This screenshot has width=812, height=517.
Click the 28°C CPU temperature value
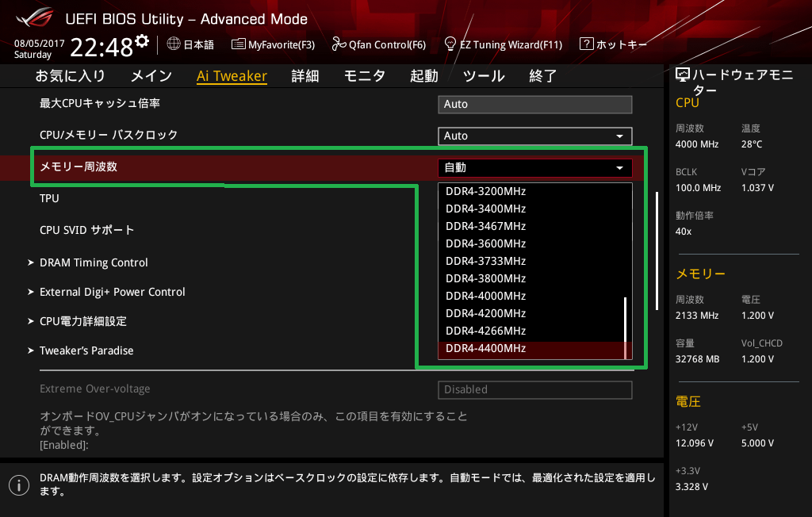point(752,144)
